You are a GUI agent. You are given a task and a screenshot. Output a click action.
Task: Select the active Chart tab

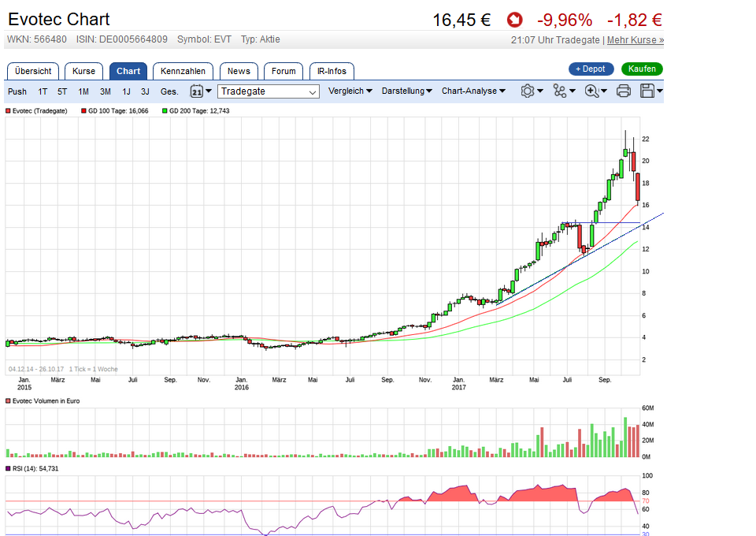128,71
